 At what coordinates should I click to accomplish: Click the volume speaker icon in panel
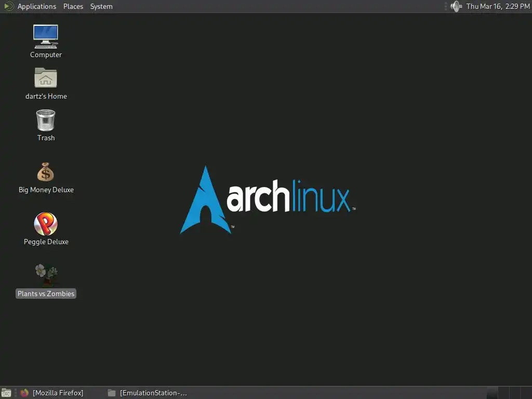pos(456,6)
